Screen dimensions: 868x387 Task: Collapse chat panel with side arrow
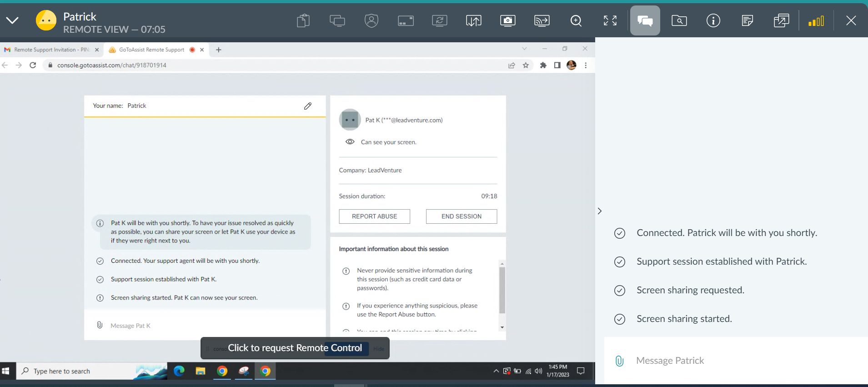click(x=600, y=211)
